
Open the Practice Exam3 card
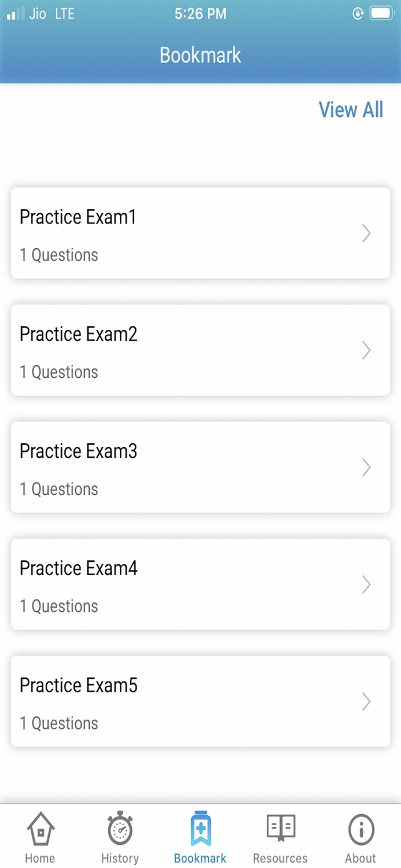pos(200,467)
